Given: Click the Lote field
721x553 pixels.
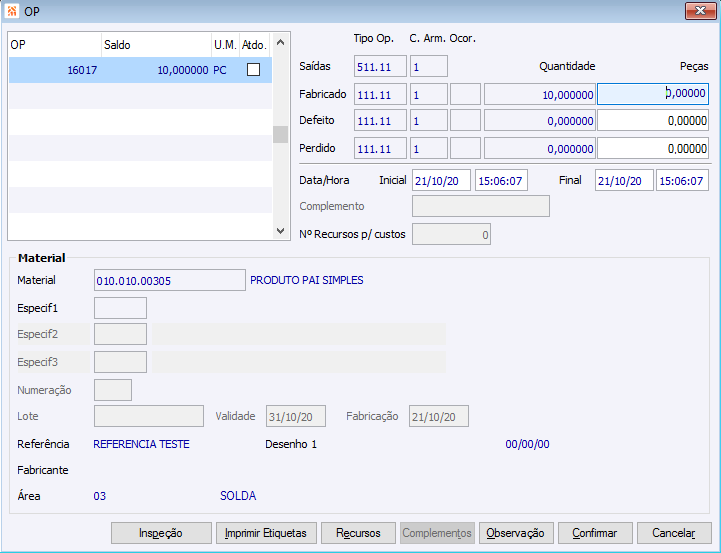Looking at the screenshot, I should (x=149, y=416).
